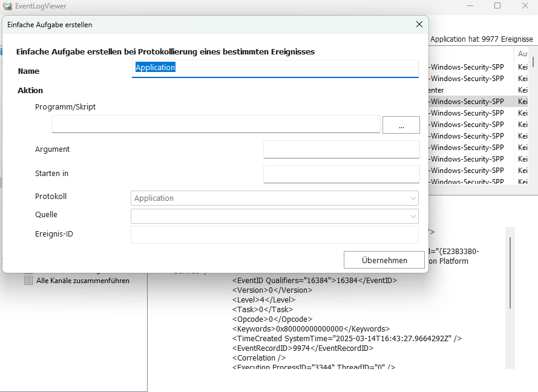
Task: Click the 'Au' column header in event list
Action: point(523,54)
